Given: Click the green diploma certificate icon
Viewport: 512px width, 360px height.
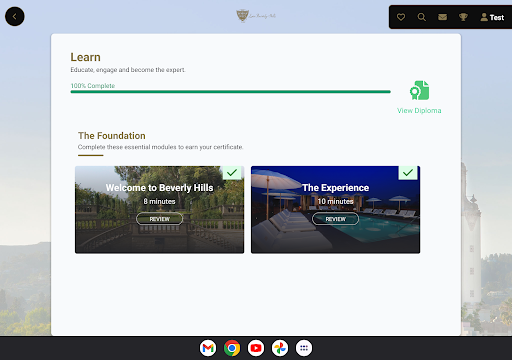Looking at the screenshot, I should click(419, 90).
